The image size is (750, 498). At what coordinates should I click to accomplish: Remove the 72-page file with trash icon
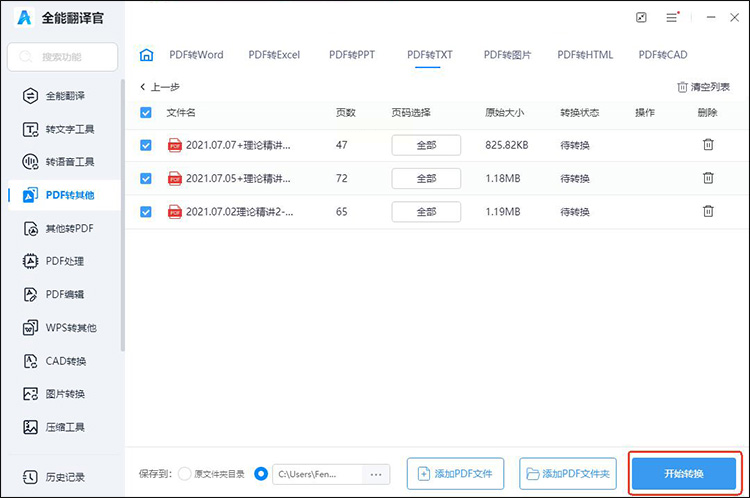click(708, 178)
